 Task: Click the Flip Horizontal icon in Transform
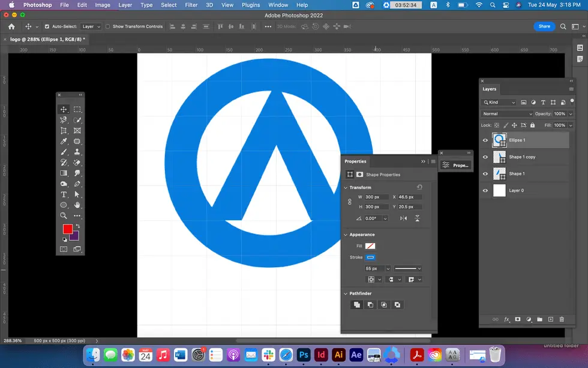click(403, 219)
